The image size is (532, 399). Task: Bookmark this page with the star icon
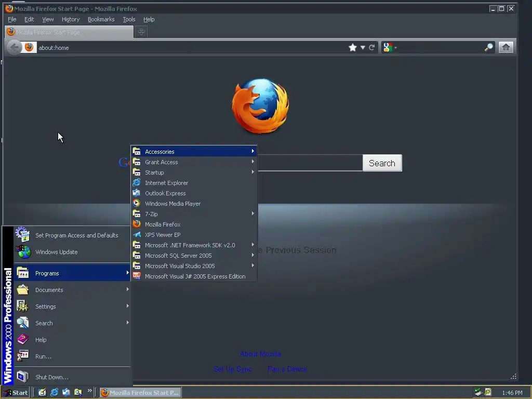353,47
